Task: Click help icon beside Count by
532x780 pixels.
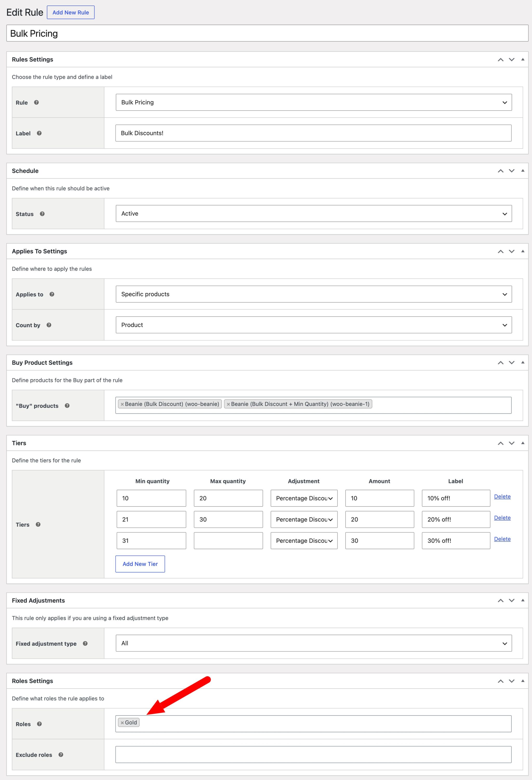Action: coord(49,325)
